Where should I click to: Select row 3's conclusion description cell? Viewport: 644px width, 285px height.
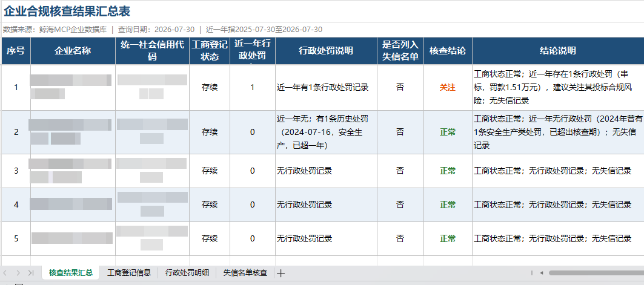coord(558,171)
